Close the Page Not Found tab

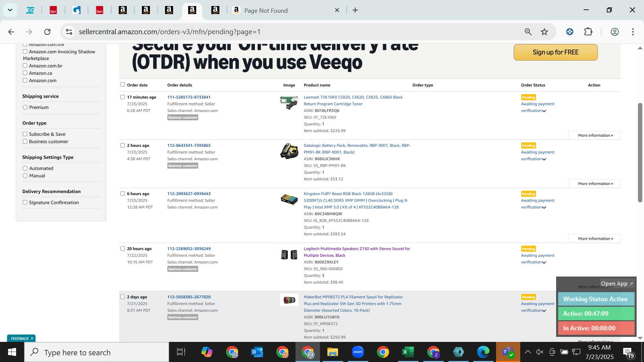coord(337,10)
